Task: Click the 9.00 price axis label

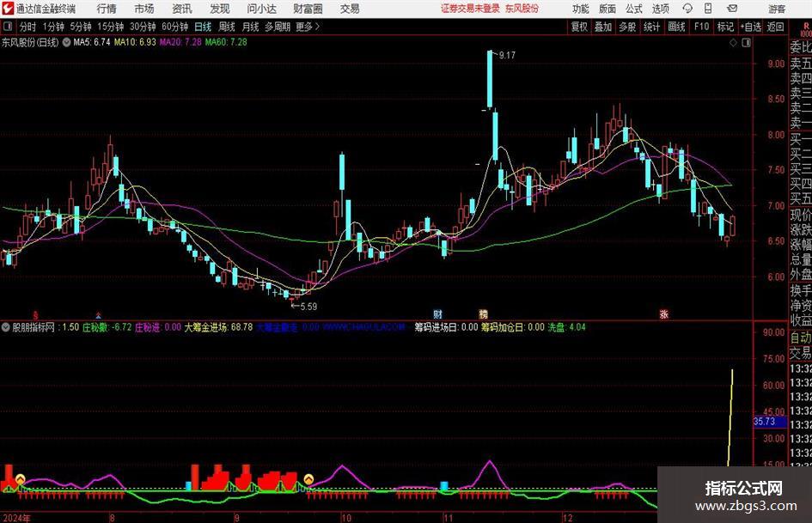Action: coord(776,64)
